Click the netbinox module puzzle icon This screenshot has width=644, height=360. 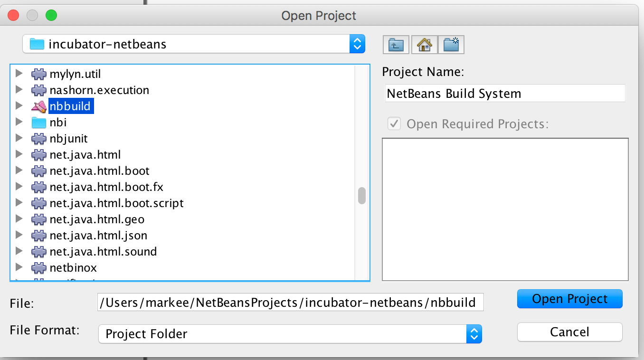(x=38, y=268)
